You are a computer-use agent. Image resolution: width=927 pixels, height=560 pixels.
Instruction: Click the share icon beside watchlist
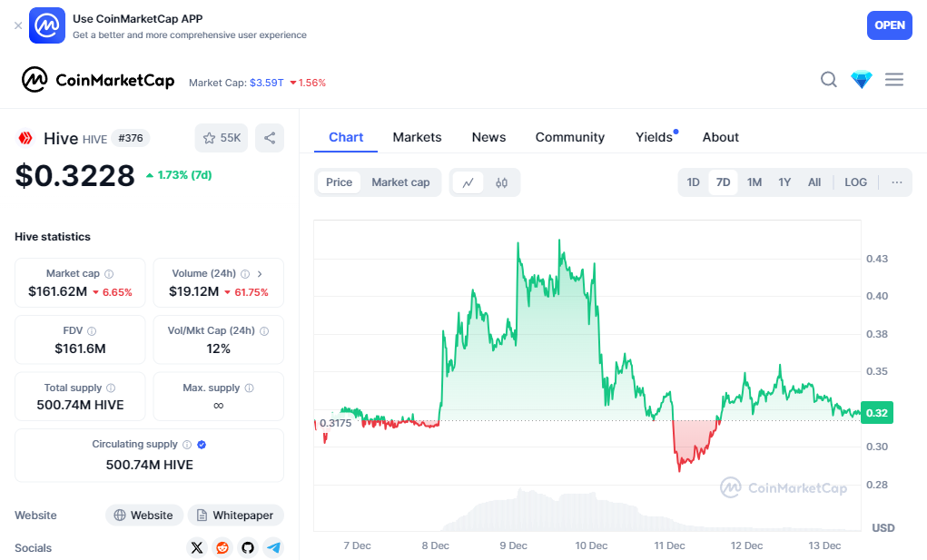point(270,138)
